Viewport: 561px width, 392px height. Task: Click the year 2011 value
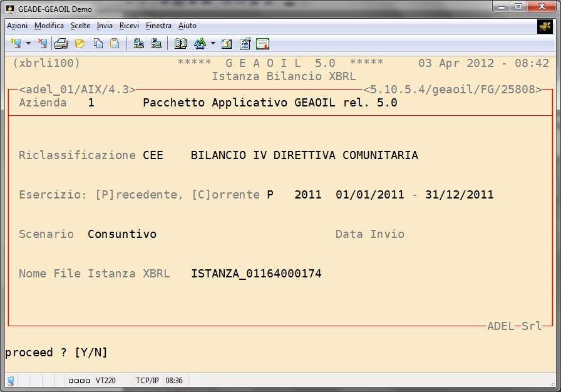point(308,195)
